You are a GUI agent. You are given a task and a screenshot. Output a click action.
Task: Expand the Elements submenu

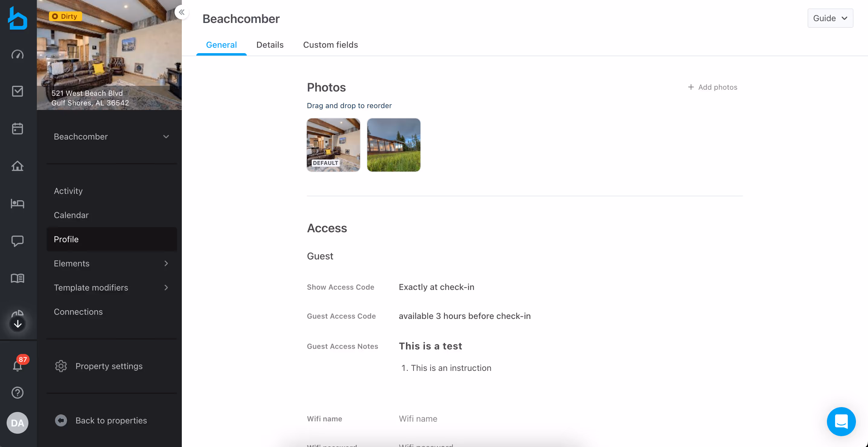(x=111, y=263)
